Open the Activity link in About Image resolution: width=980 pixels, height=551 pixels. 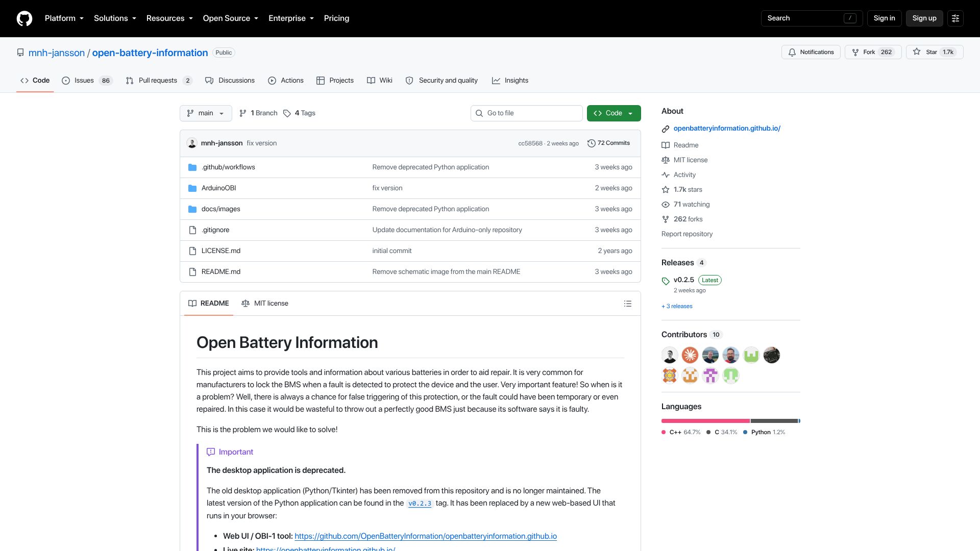684,175
